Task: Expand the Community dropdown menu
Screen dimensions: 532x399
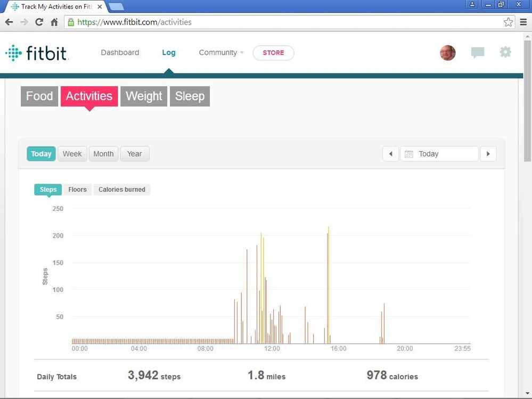Action: click(x=221, y=53)
